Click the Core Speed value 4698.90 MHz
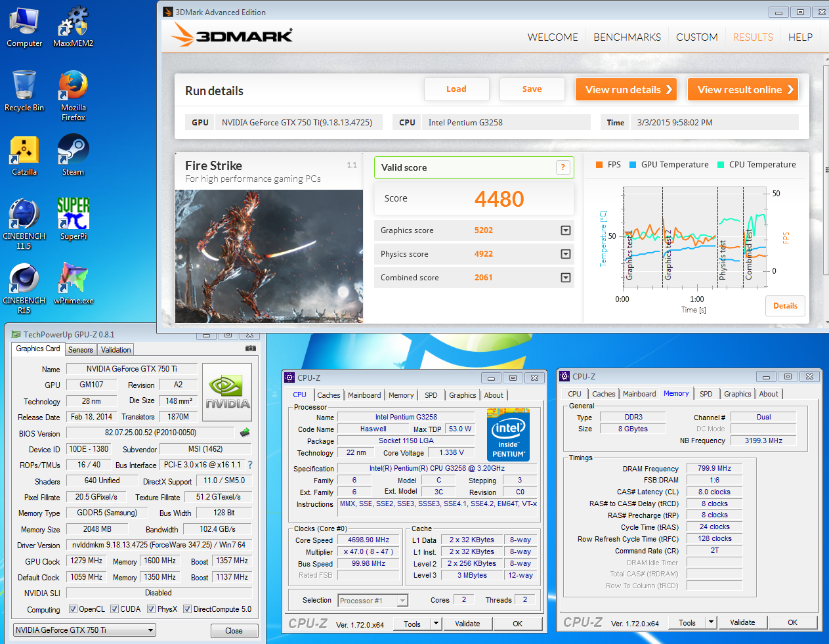This screenshot has height=644, width=829. point(369,540)
